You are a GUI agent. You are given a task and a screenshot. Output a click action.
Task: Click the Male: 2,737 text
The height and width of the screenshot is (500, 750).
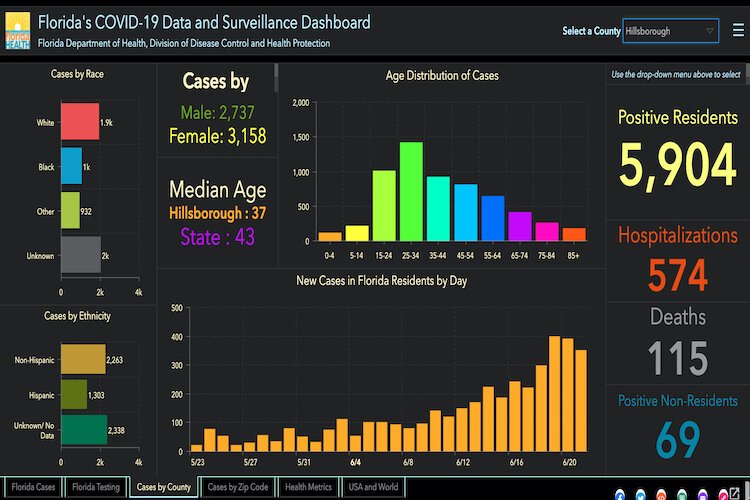pos(218,113)
